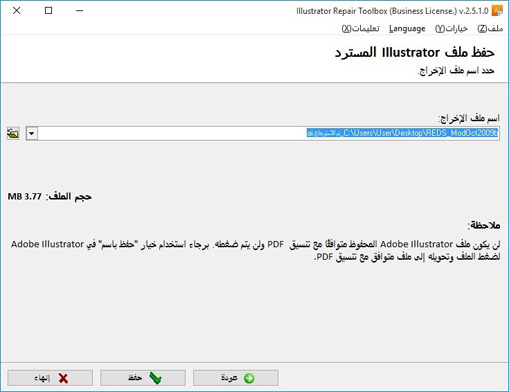Click the 'حجم الملف' label
Screen dimensions: 509x392
(69, 197)
